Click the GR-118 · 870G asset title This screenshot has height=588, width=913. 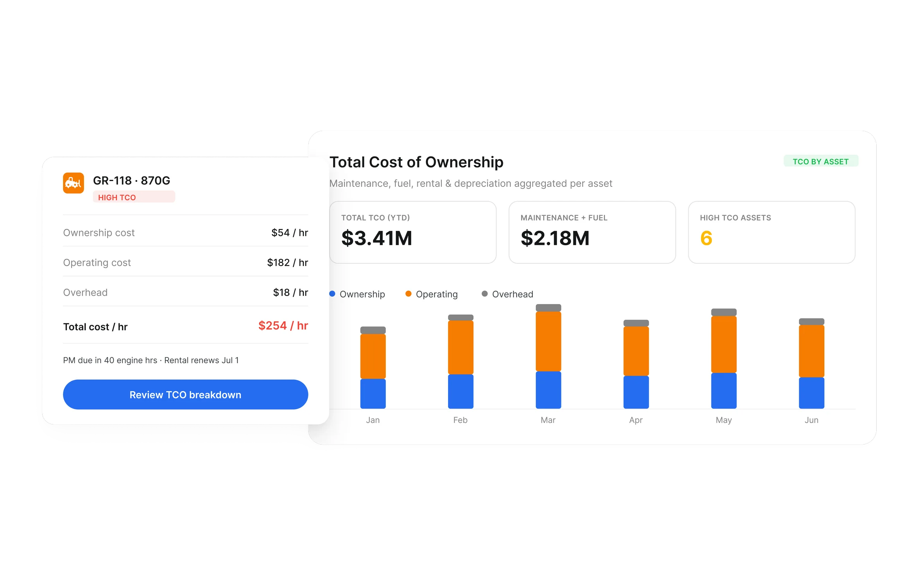click(132, 181)
